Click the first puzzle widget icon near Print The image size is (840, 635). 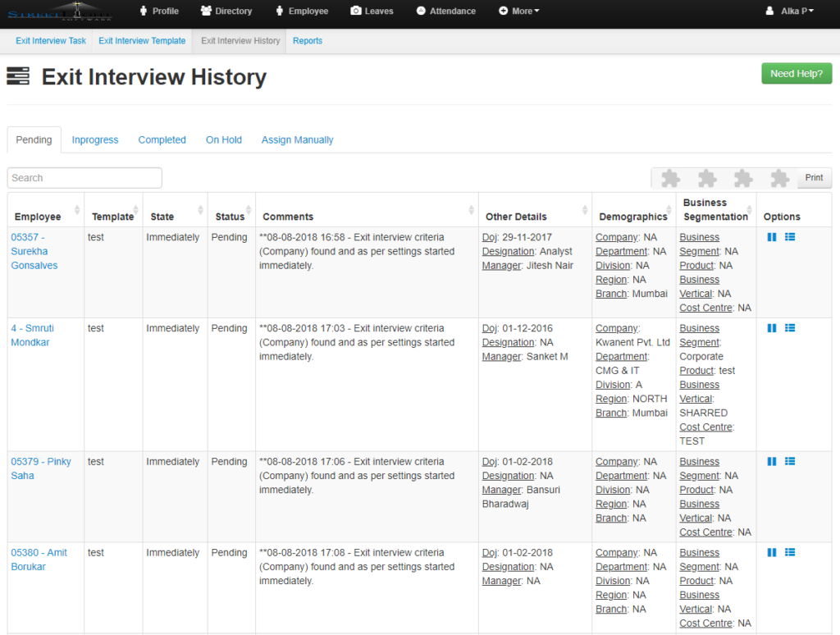(x=669, y=177)
